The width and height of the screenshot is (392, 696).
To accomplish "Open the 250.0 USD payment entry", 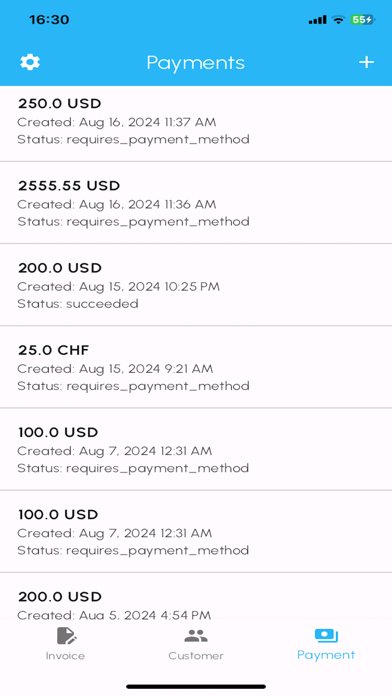I will pyautogui.click(x=196, y=124).
